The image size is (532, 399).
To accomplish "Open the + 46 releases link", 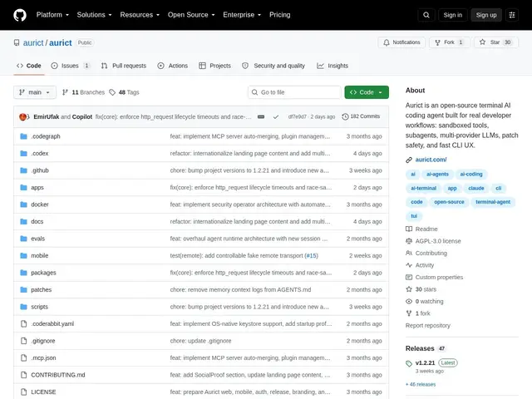I will click(x=421, y=384).
